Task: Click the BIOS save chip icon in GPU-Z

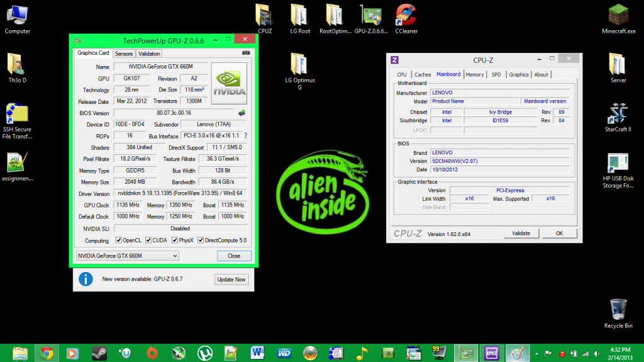Action: coord(241,113)
